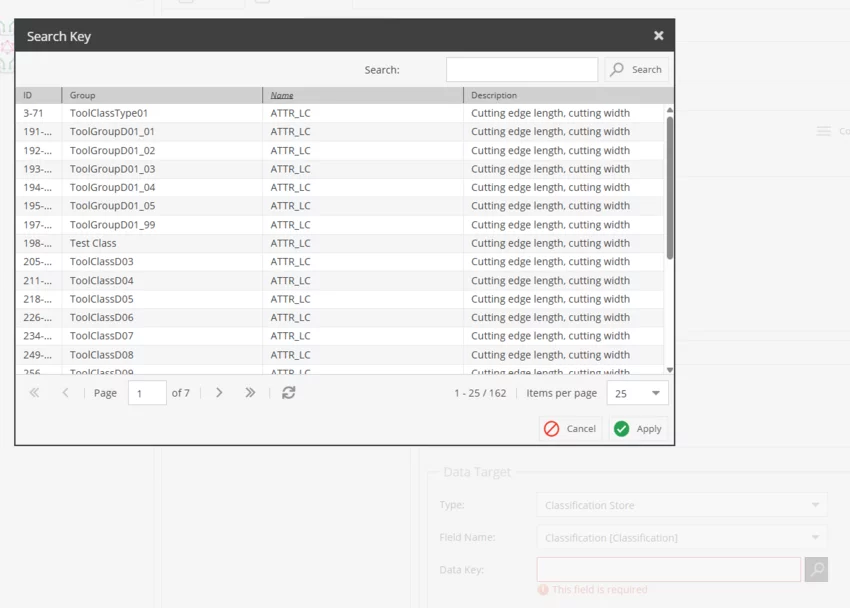This screenshot has height=608, width=850.
Task: Click the vertical scrollbar thumb of the table
Action: coord(669,187)
